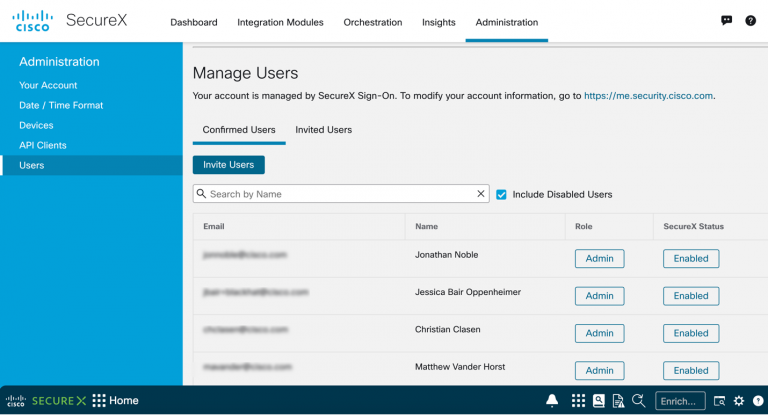The height and width of the screenshot is (417, 768).
Task: Uncheck Include Disabled Users checkbox
Action: 502,194
